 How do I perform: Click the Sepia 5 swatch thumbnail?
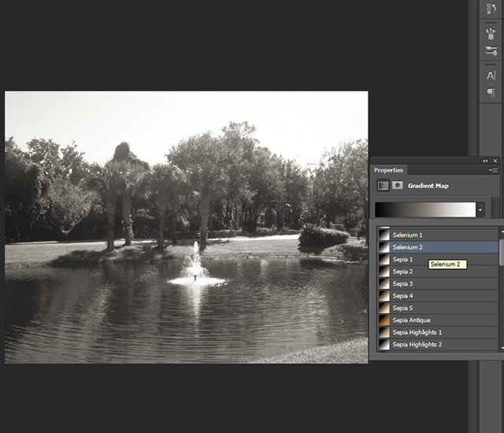[x=384, y=308]
